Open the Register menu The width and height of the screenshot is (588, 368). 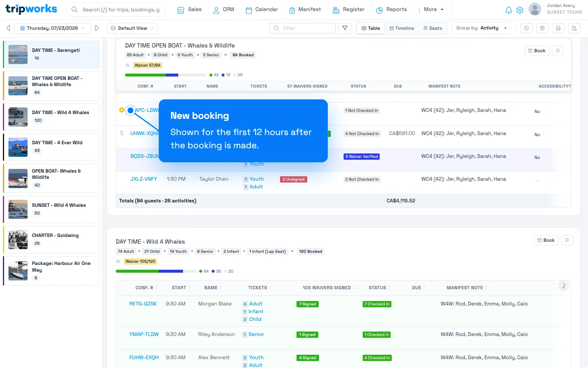coord(348,10)
